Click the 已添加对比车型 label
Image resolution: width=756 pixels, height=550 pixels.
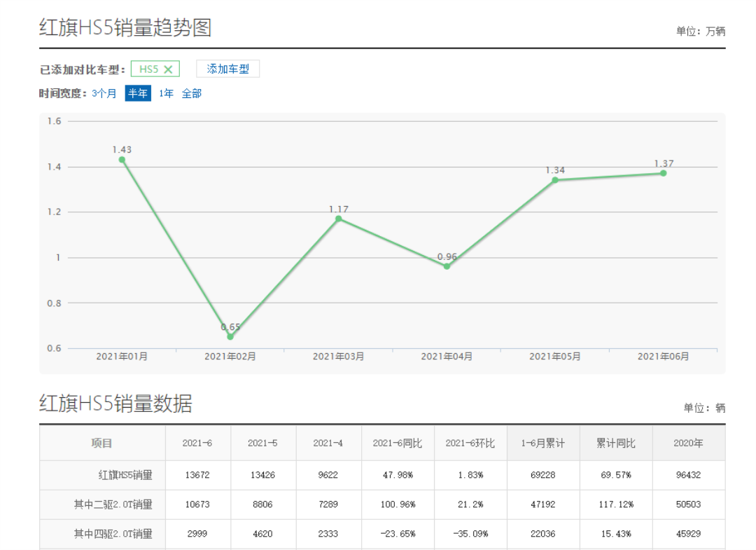click(x=82, y=70)
